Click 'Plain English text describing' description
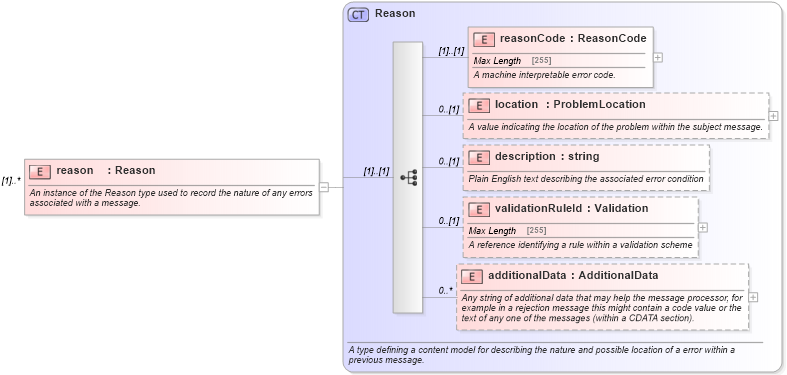787x375 pixels. tap(586, 179)
